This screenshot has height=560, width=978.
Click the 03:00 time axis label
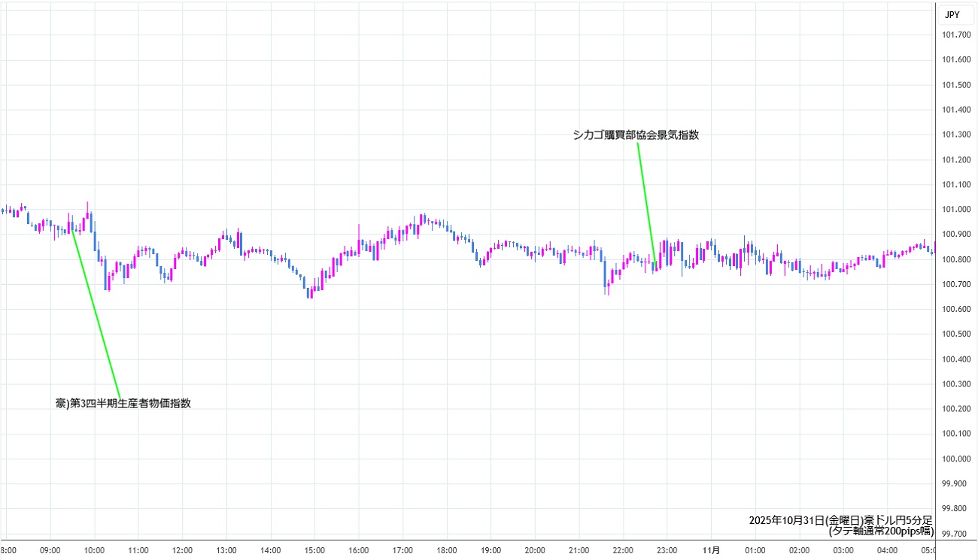[x=843, y=550]
